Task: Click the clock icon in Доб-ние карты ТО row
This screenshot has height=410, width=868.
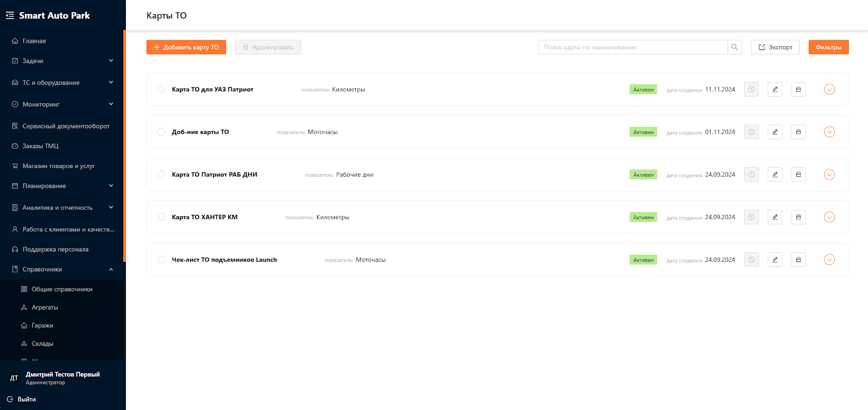Action: coord(751,132)
